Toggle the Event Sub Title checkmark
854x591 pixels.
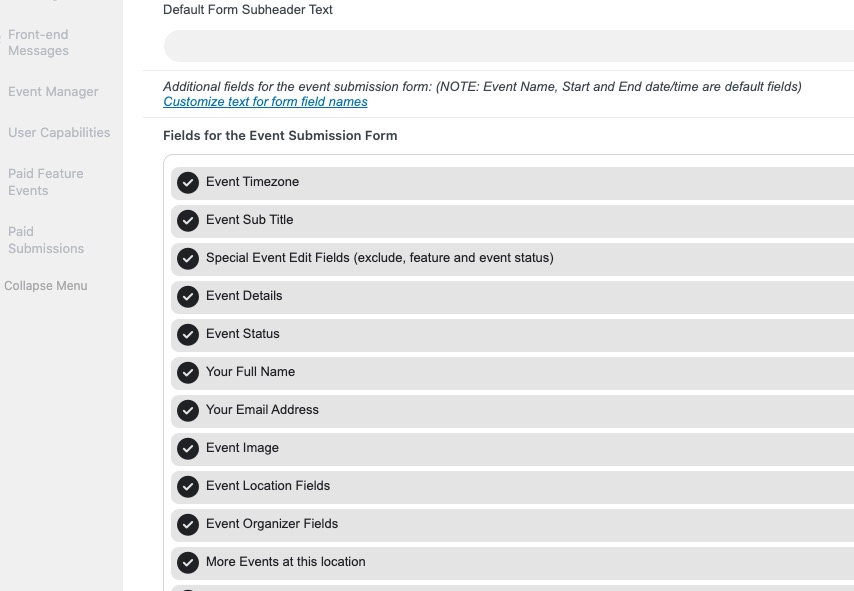coord(188,221)
